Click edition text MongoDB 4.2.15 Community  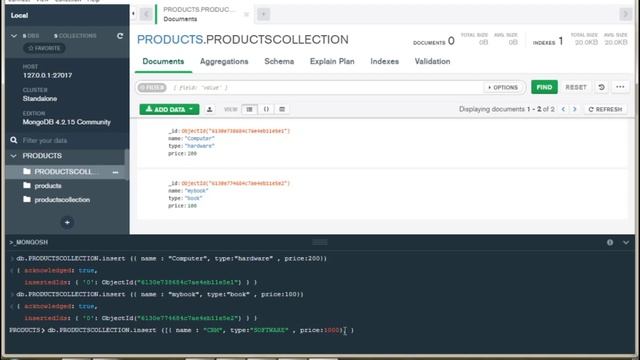67,122
